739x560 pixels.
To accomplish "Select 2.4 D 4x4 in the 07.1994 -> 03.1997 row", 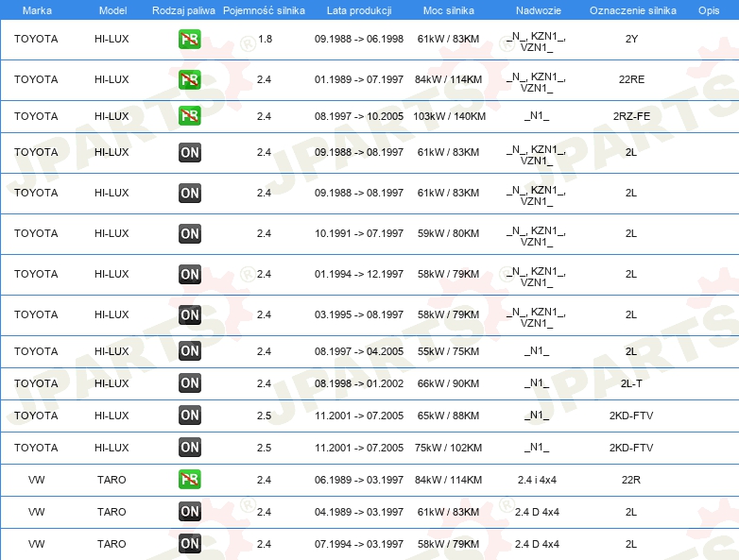I will click(537, 544).
